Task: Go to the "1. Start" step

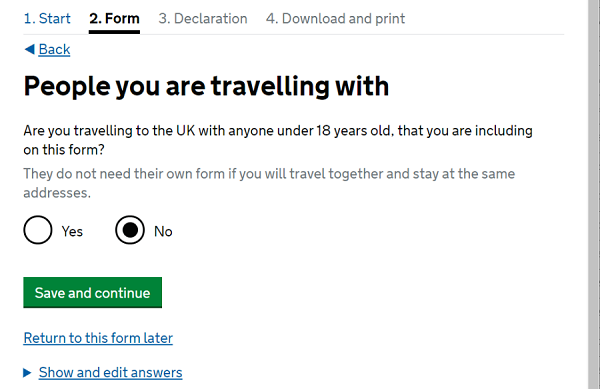Action: [47, 18]
